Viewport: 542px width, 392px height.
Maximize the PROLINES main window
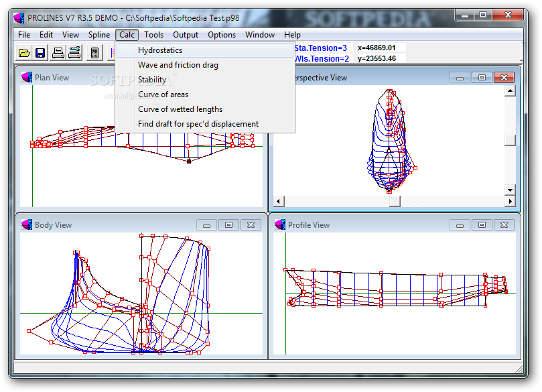point(483,15)
